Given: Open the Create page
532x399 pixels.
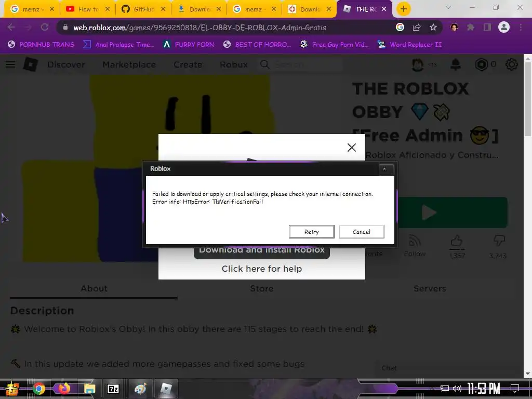Looking at the screenshot, I should tap(188, 64).
